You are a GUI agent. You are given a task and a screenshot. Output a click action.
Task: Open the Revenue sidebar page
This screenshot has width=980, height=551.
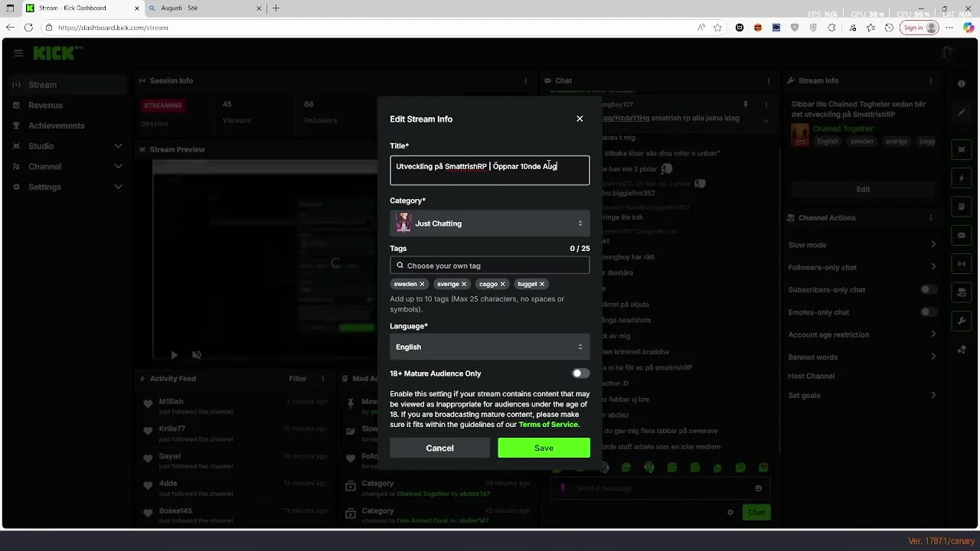67,105
